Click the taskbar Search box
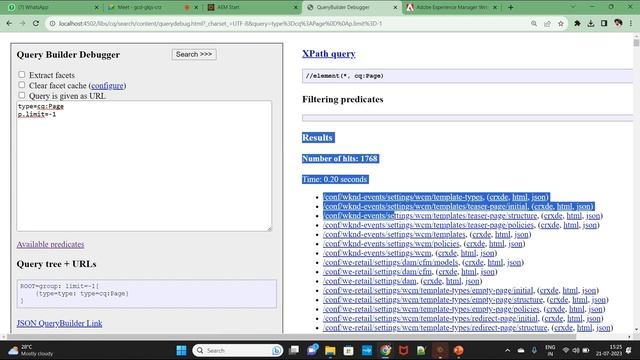 tap(238, 351)
